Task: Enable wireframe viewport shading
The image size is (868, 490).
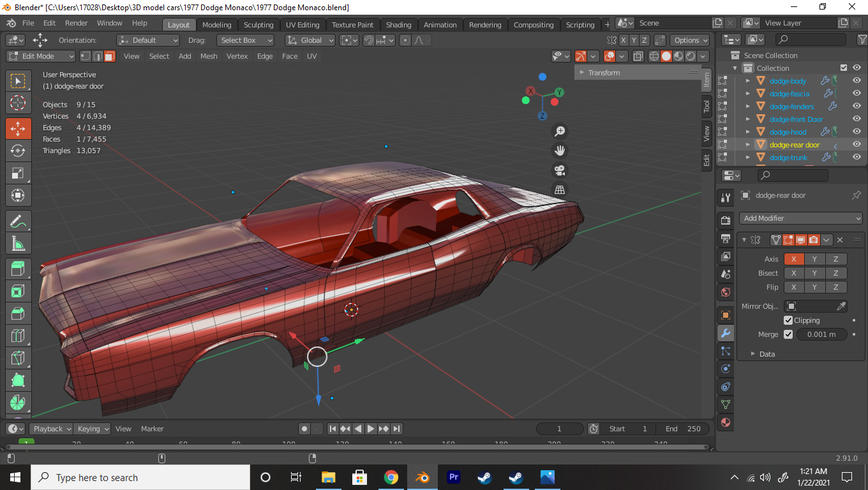Action: click(x=654, y=56)
